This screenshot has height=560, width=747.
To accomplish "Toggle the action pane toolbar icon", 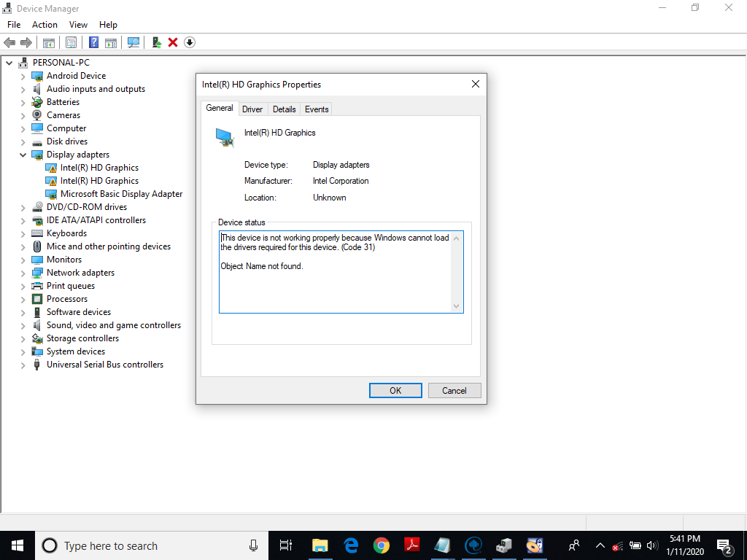I will [111, 43].
